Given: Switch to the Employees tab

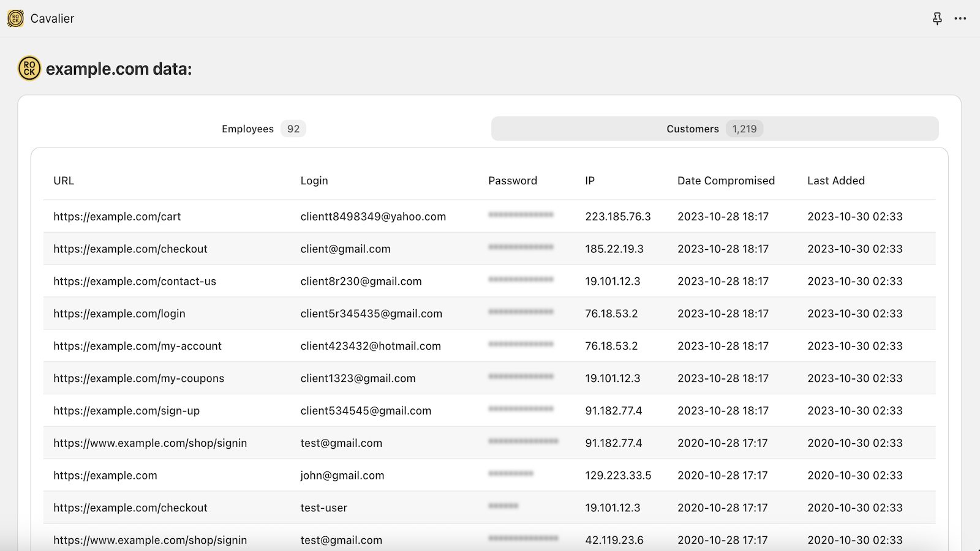Looking at the screenshot, I should [247, 129].
